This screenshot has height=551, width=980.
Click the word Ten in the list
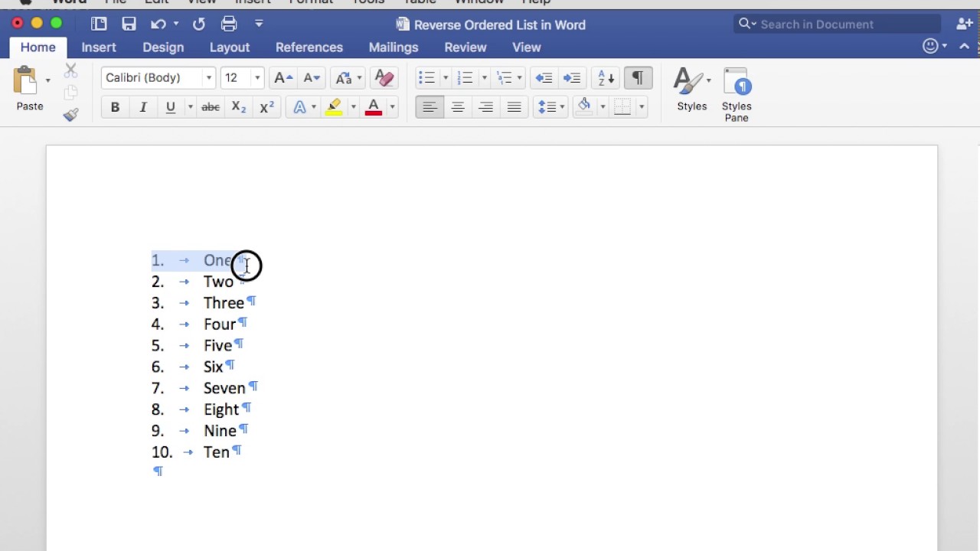click(x=217, y=452)
